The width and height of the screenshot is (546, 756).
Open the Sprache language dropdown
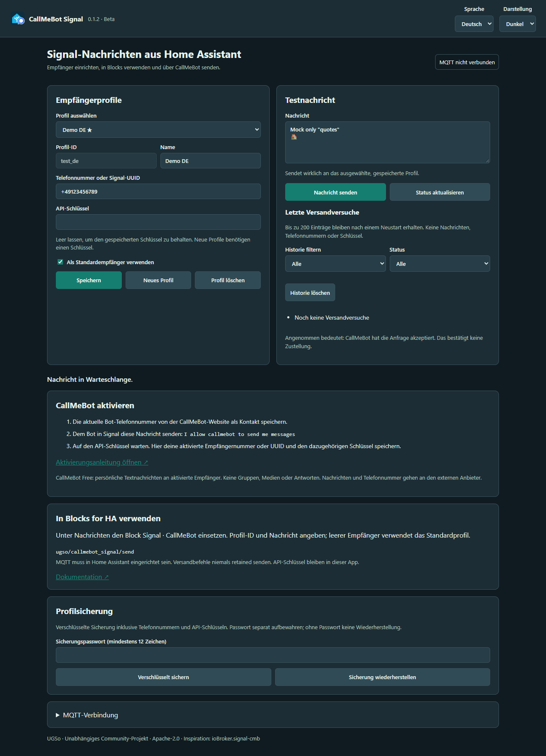[x=474, y=24]
